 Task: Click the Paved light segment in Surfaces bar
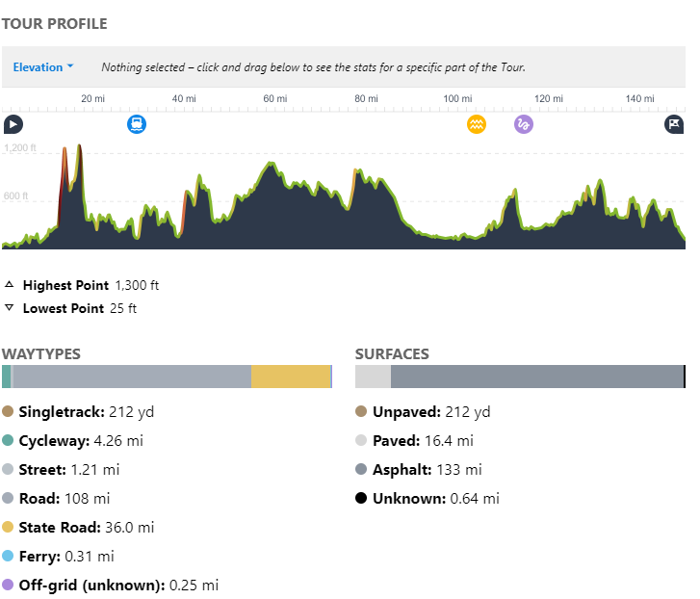(x=373, y=377)
